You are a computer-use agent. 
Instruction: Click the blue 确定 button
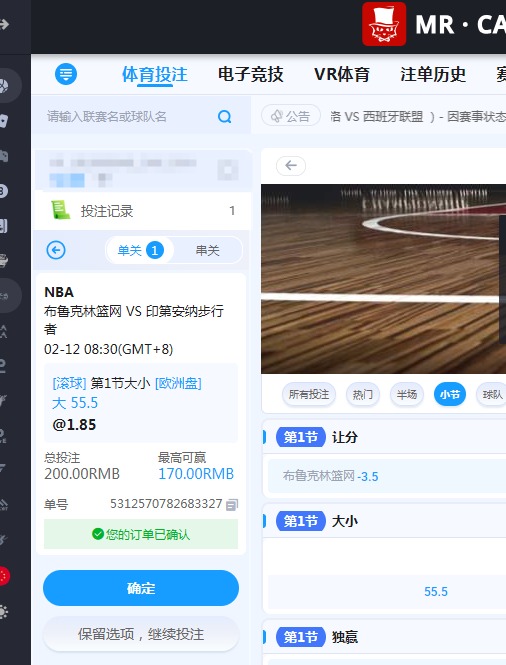coord(141,588)
